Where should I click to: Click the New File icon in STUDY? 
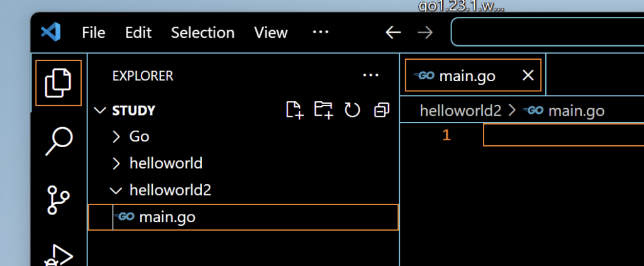[x=294, y=110]
